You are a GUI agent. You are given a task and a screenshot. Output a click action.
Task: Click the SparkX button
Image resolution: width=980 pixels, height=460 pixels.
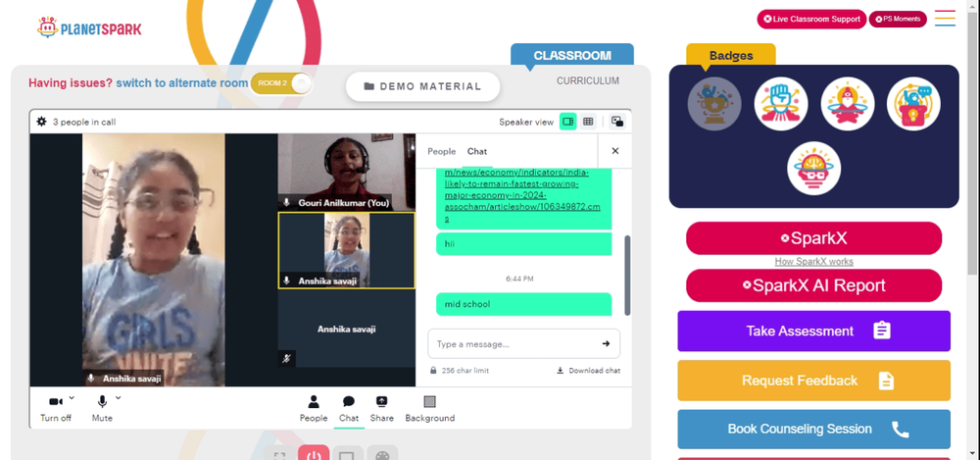813,238
